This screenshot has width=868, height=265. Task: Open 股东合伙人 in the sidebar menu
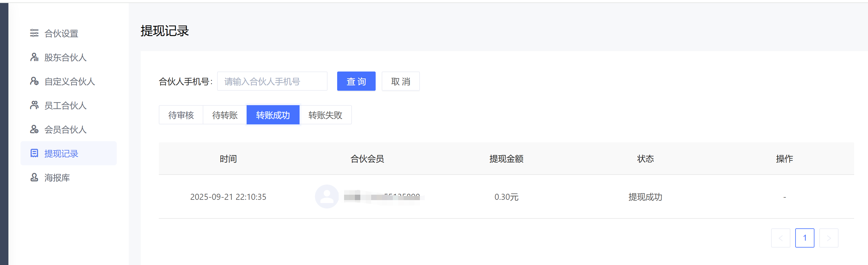click(65, 58)
